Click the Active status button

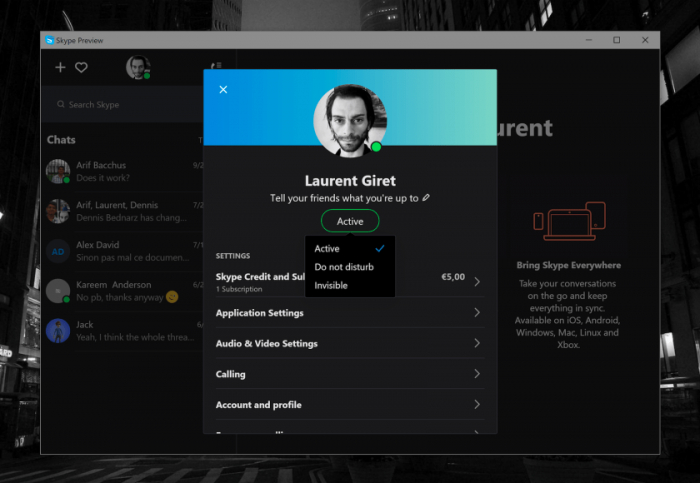pos(350,221)
